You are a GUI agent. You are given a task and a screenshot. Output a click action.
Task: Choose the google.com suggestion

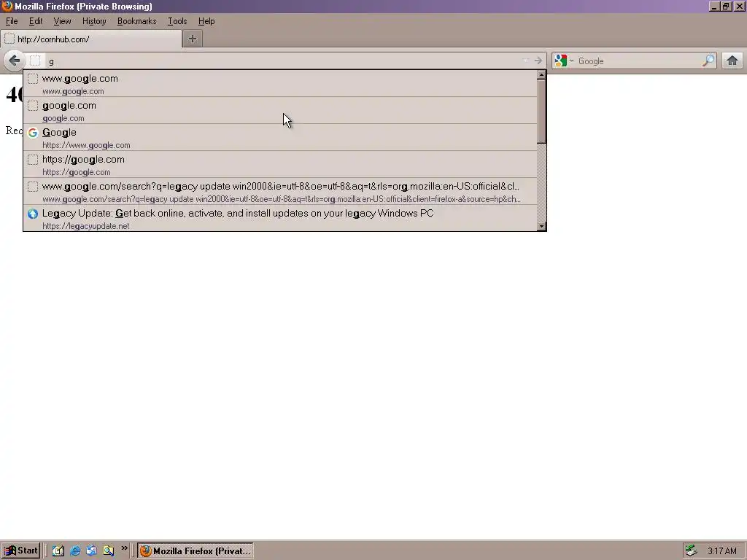[x=280, y=111]
